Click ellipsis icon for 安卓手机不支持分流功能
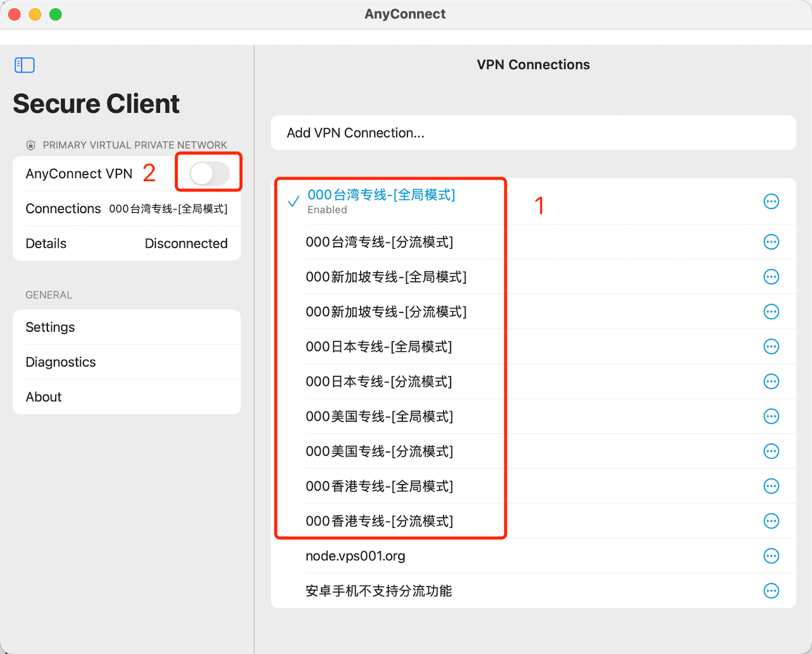This screenshot has height=654, width=812. [771, 591]
